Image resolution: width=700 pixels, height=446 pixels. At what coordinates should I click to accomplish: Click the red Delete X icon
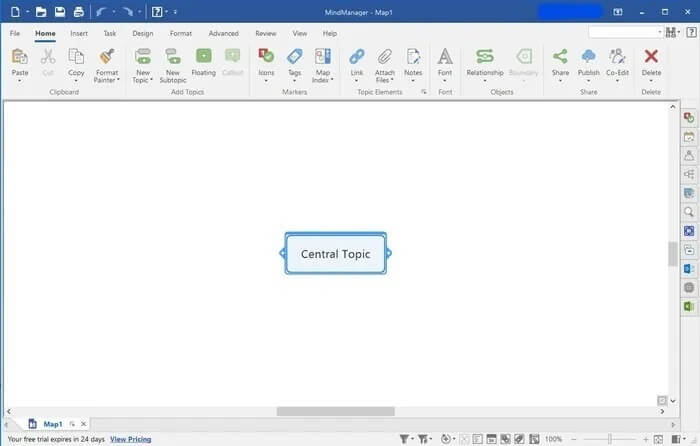651,56
